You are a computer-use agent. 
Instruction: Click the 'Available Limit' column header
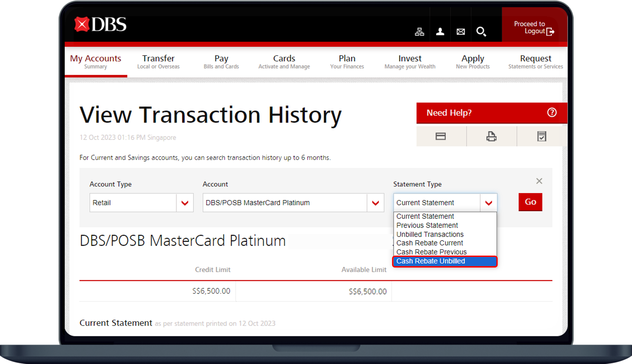click(x=364, y=270)
